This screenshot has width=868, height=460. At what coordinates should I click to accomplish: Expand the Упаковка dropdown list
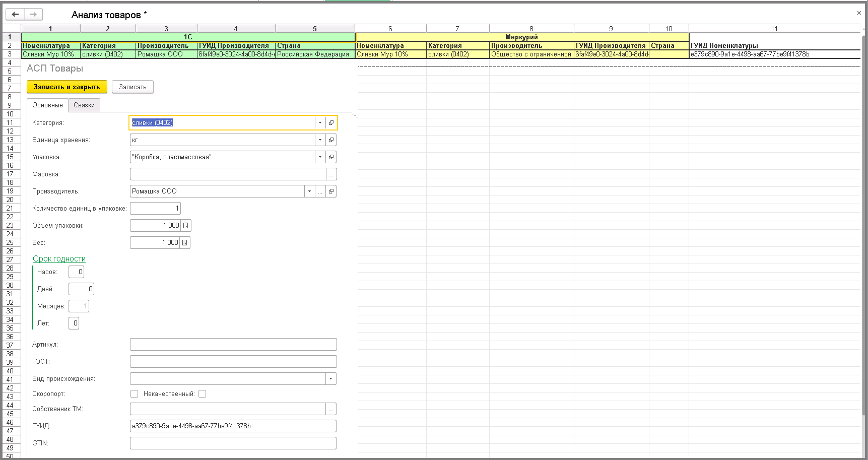tap(320, 157)
